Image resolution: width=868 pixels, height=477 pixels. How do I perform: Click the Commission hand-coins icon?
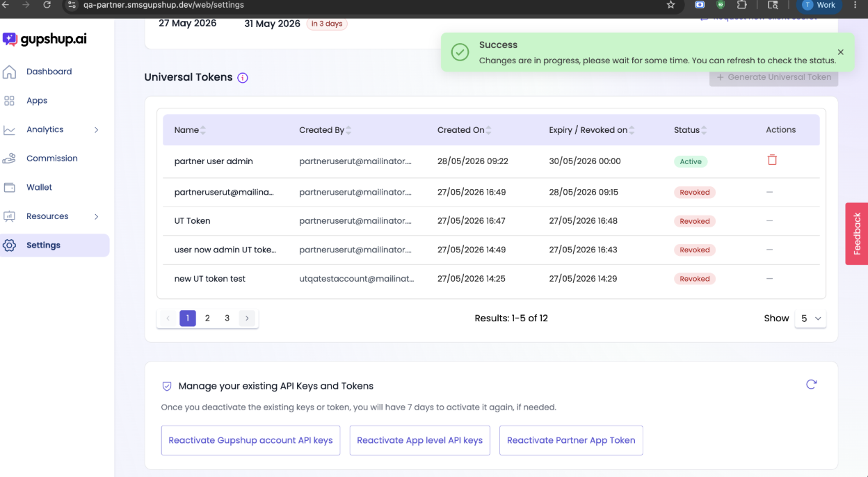tap(9, 159)
